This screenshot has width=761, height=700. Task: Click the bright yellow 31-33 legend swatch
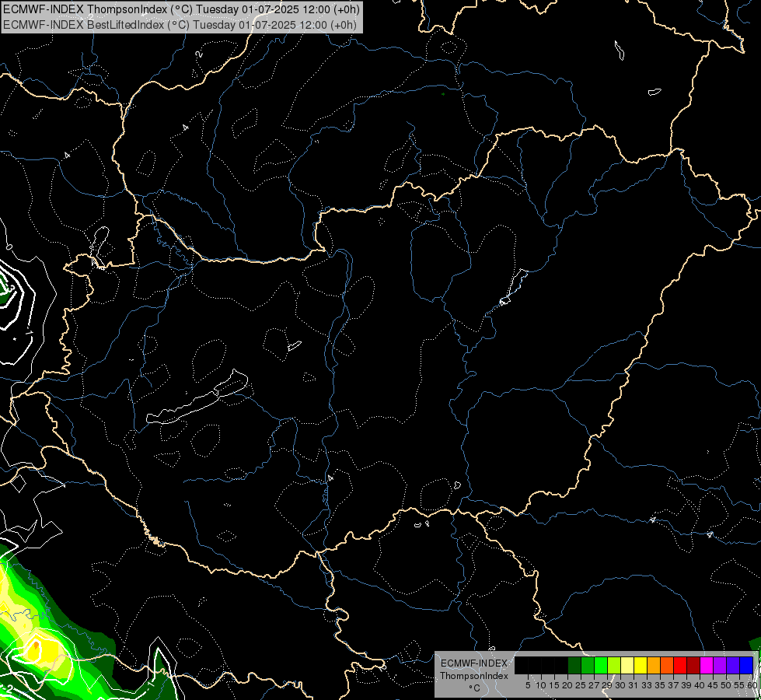[x=641, y=665]
